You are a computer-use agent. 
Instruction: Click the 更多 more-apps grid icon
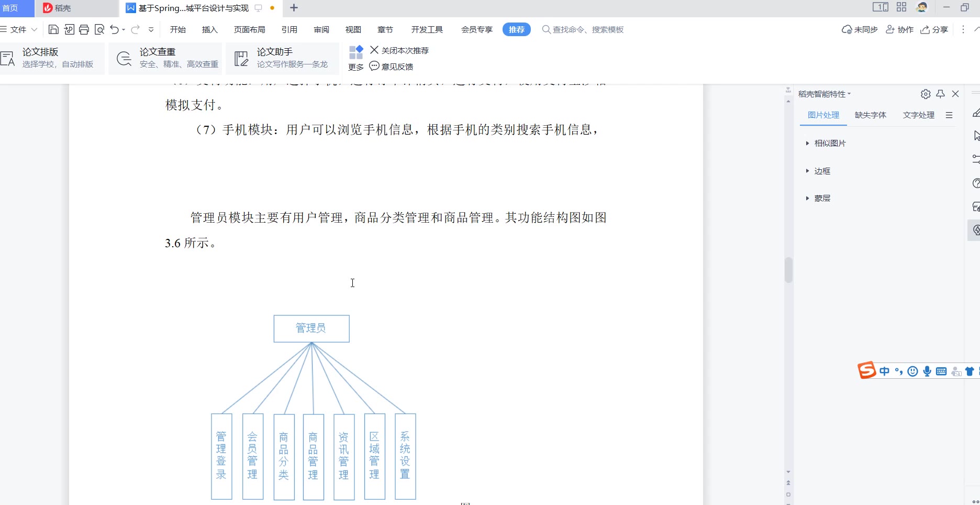pyautogui.click(x=356, y=52)
